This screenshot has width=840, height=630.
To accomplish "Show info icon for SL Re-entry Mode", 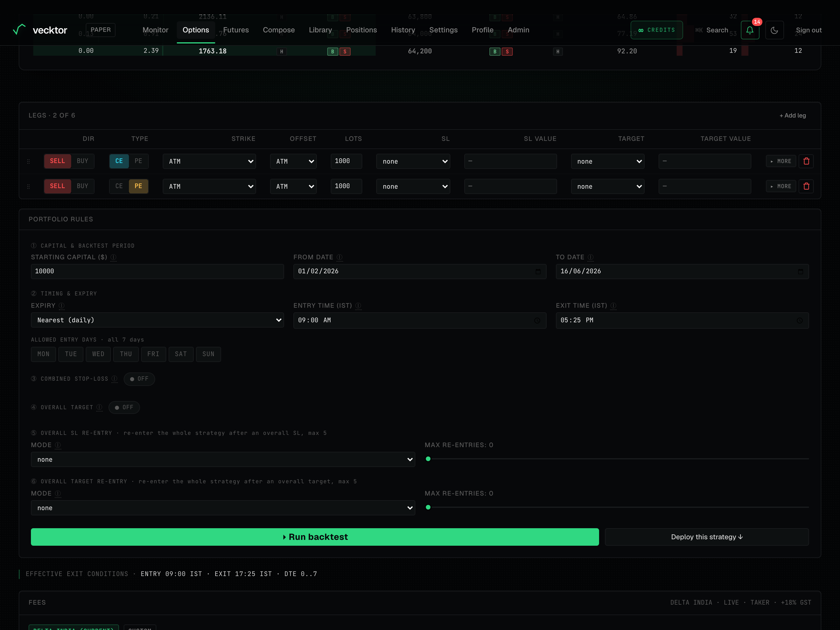I will (x=58, y=445).
